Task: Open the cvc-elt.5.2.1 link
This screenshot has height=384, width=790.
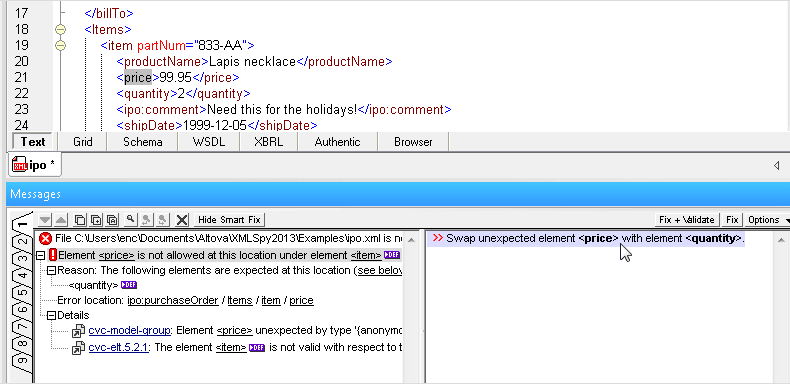Action: click(118, 347)
